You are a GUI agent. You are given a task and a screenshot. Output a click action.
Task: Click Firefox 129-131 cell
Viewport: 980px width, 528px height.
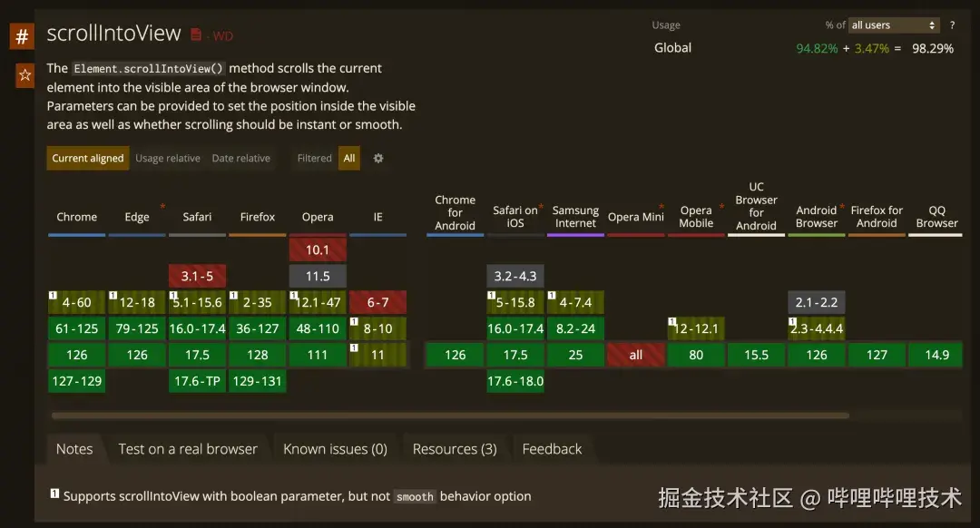coord(258,381)
